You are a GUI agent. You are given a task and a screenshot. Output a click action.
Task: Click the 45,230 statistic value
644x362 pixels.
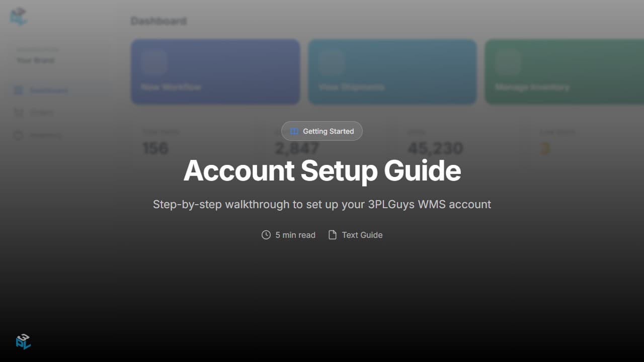click(x=435, y=148)
